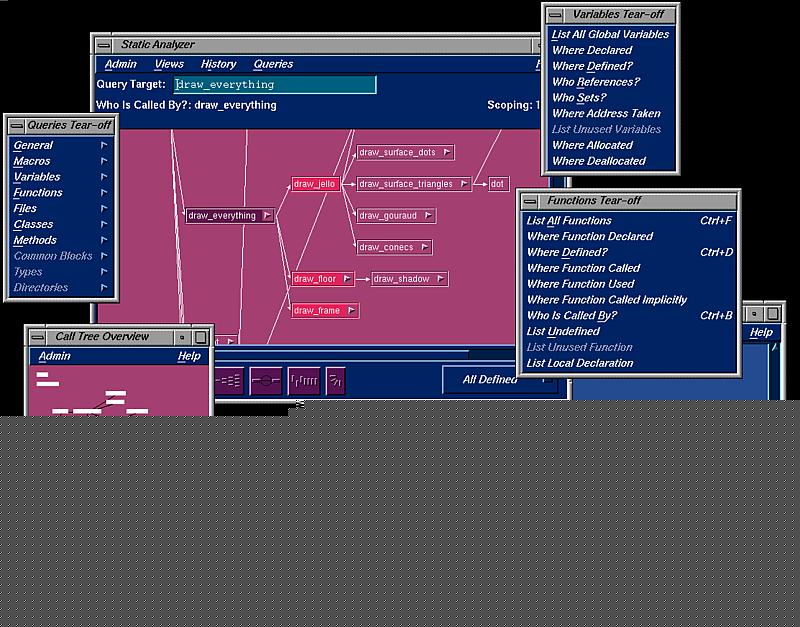The width and height of the screenshot is (800, 627).
Task: Open the General submenu in Queries Tear-off
Action: tap(61, 145)
